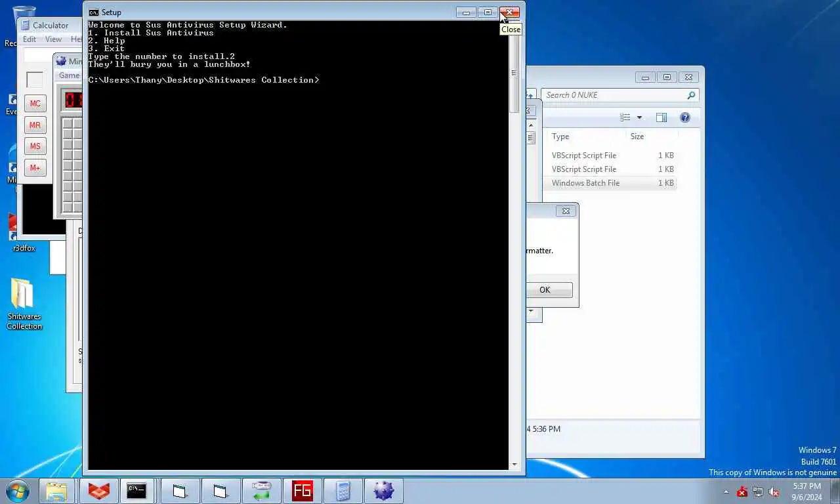Viewport: 840px width, 504px height.
Task: Click the green-arrow transfer taskbar icon
Action: point(261,491)
